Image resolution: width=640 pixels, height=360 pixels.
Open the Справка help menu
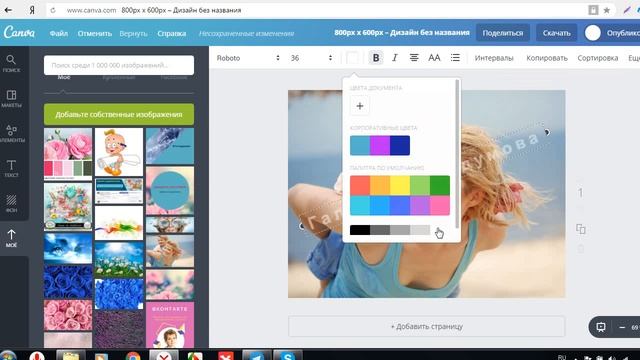click(172, 33)
